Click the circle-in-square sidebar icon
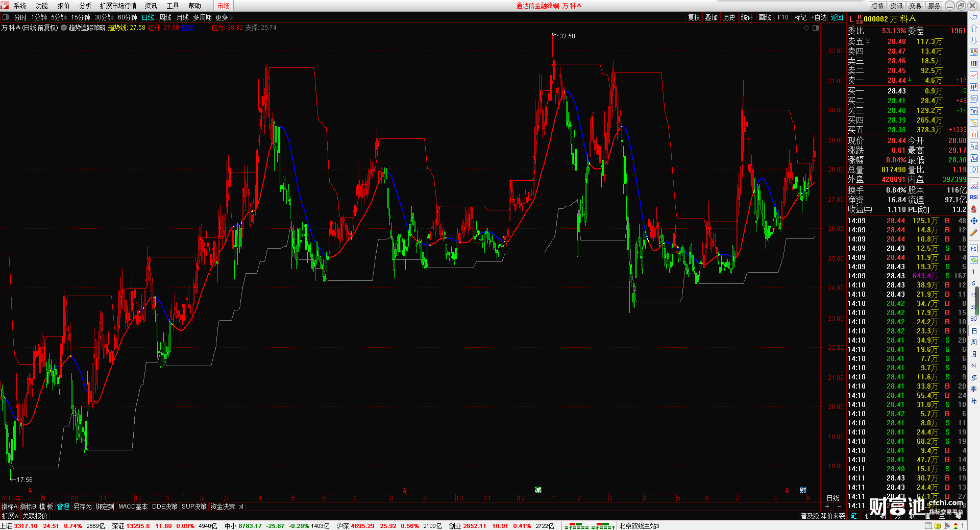Screen dimensions: 980x530 pyautogui.click(x=974, y=170)
